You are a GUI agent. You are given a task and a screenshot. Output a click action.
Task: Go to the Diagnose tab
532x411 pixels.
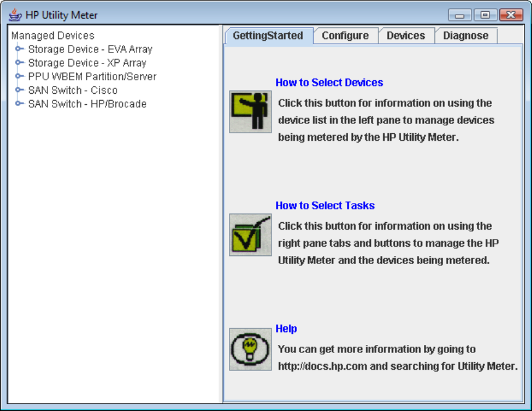(466, 36)
